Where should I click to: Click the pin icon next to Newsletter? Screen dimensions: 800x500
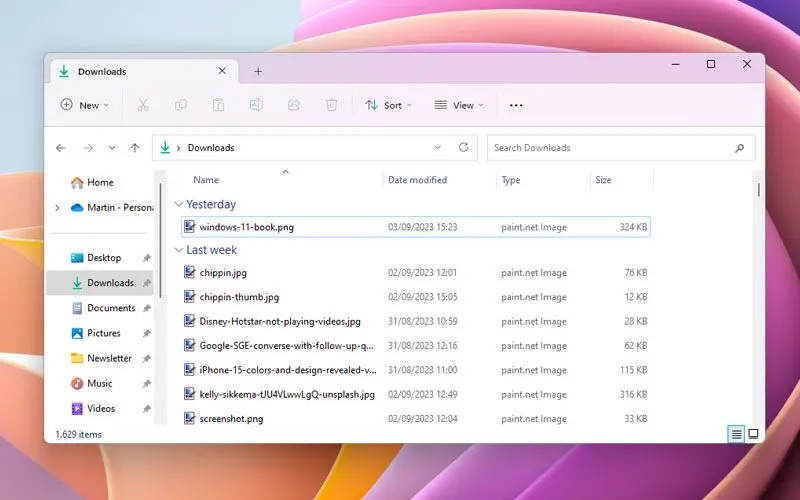click(x=146, y=358)
